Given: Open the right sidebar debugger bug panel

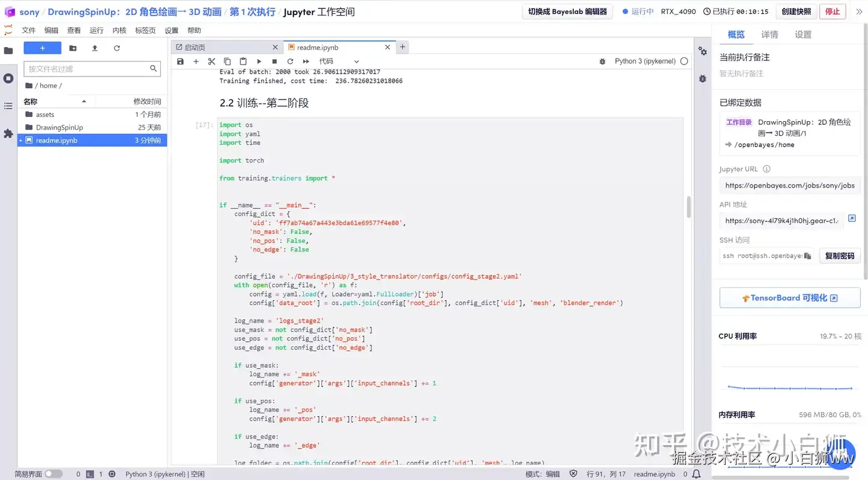Looking at the screenshot, I should (703, 78).
